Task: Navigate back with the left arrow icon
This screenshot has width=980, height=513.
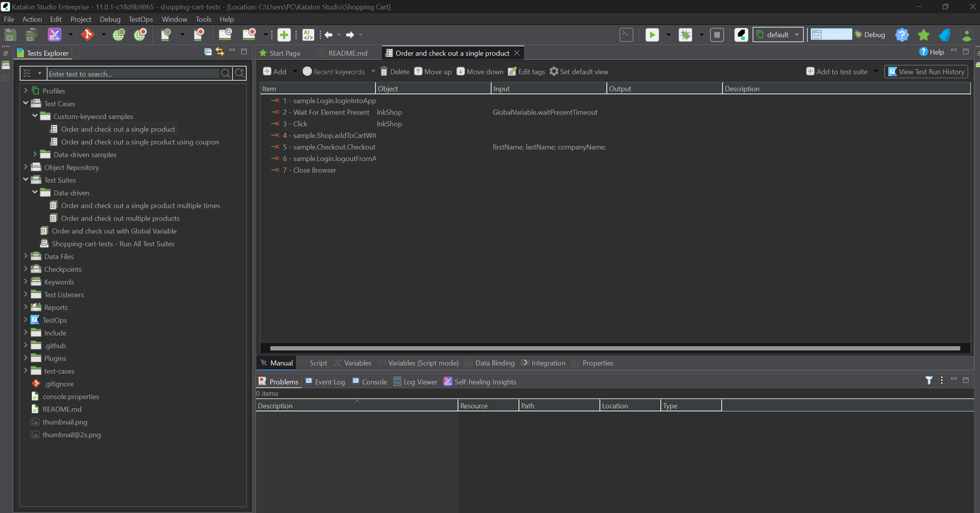Action: tap(328, 35)
